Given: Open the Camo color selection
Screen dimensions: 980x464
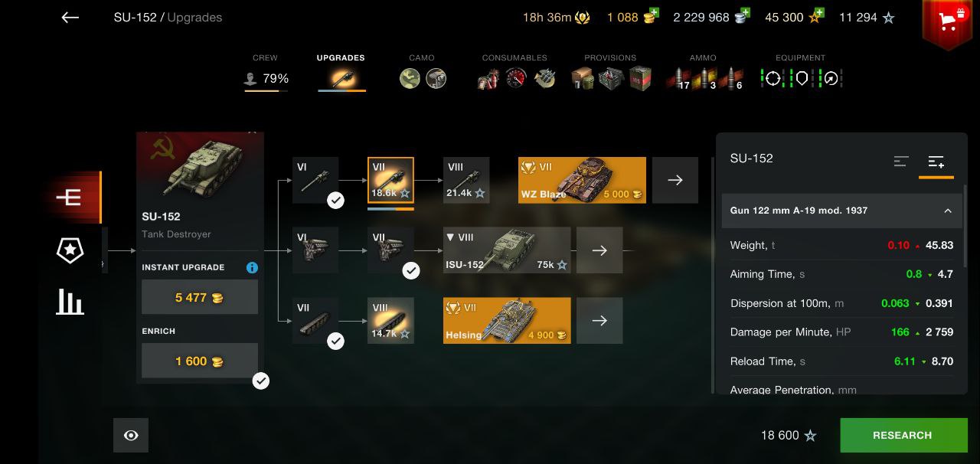Looking at the screenshot, I should (x=410, y=79).
